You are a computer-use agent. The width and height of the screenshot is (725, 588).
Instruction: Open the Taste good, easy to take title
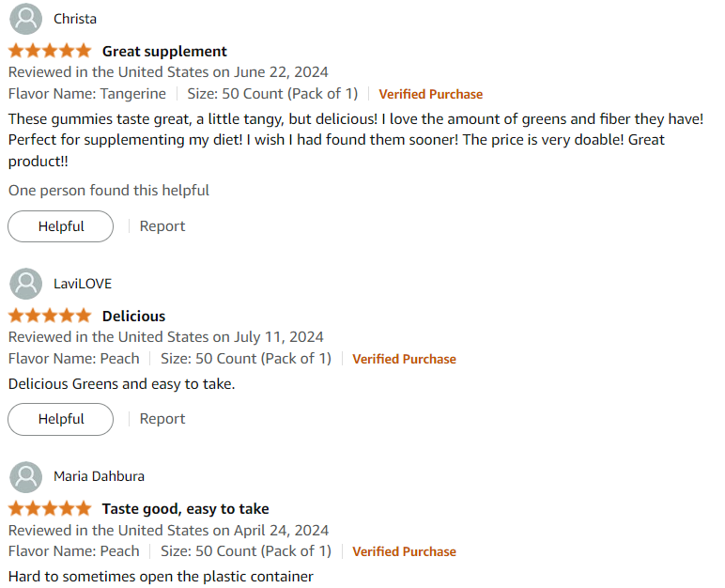point(185,509)
